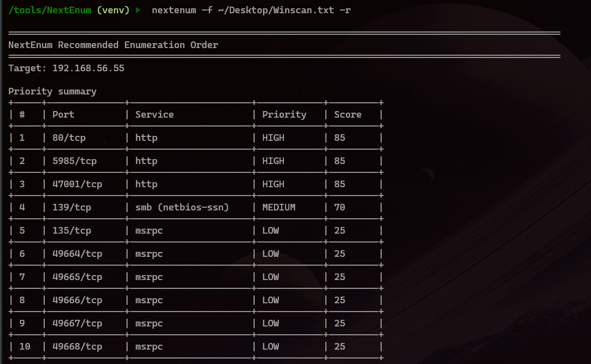Click the -r flag in the command
The height and width of the screenshot is (364, 591).
tap(345, 10)
